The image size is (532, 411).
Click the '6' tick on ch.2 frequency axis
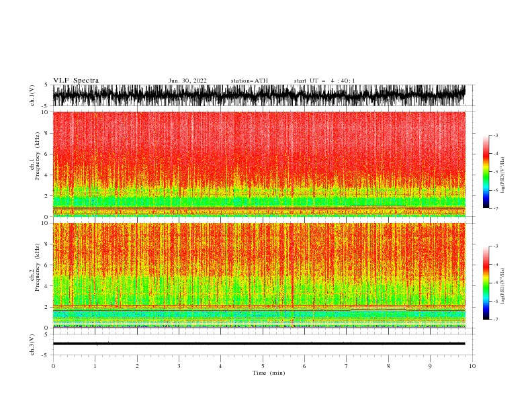click(47, 265)
